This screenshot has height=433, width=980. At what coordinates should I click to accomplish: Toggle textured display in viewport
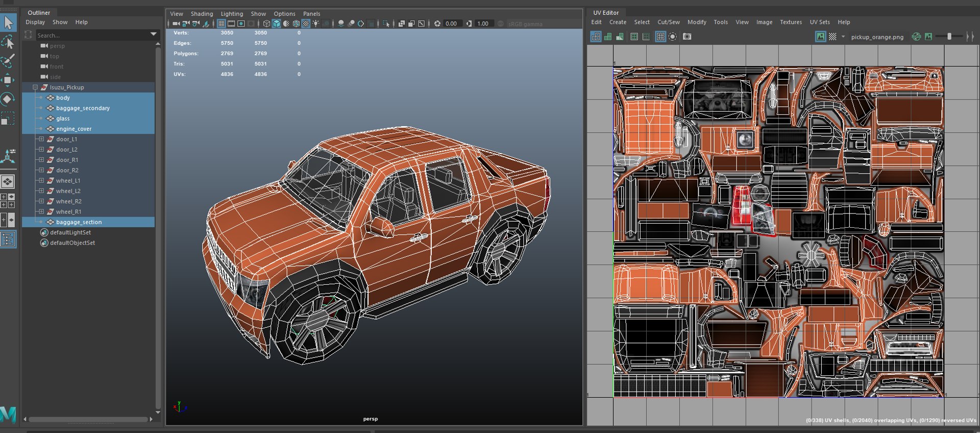tap(306, 23)
